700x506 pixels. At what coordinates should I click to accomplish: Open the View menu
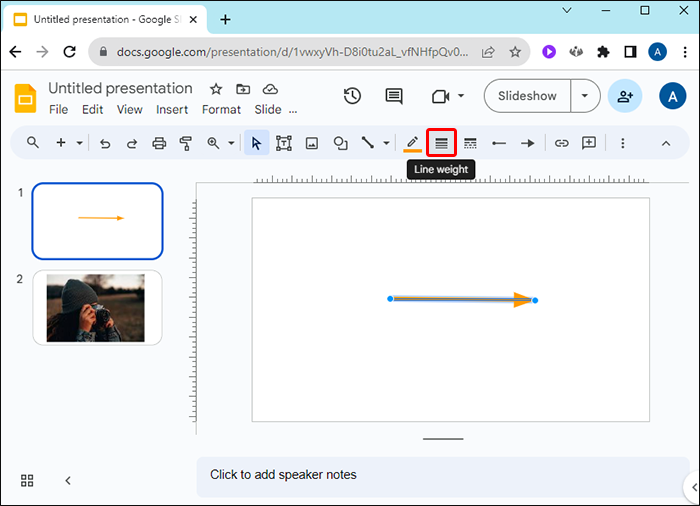pos(129,109)
